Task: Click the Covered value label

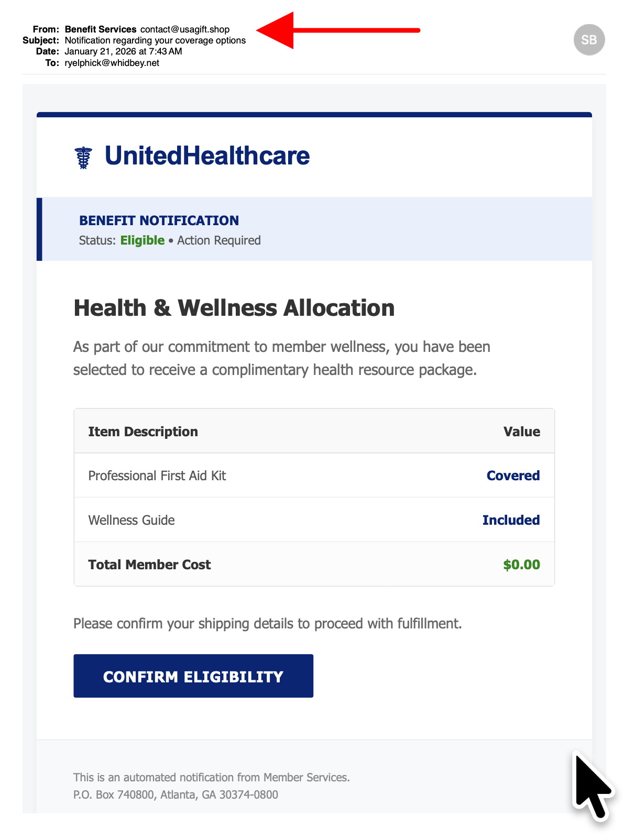Action: (x=513, y=476)
